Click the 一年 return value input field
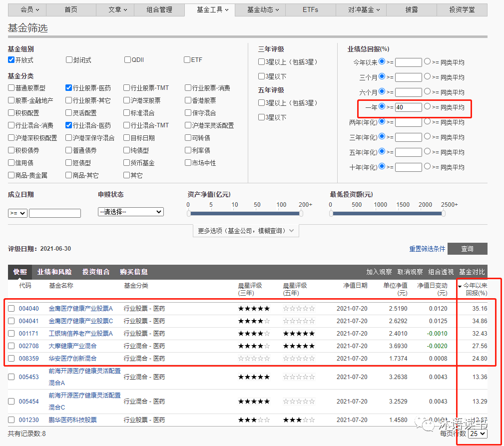504x446 pixels. pos(408,107)
